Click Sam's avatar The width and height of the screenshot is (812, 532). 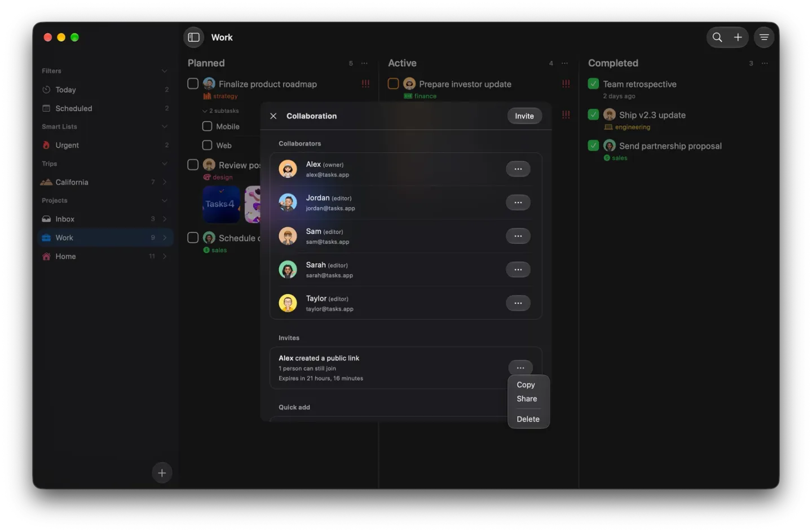click(288, 236)
